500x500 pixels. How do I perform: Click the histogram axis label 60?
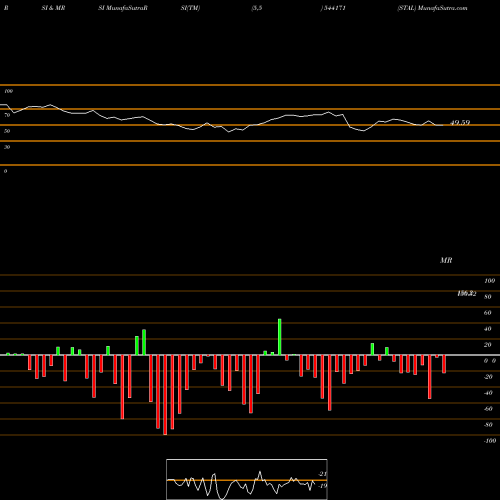(x=487, y=313)
